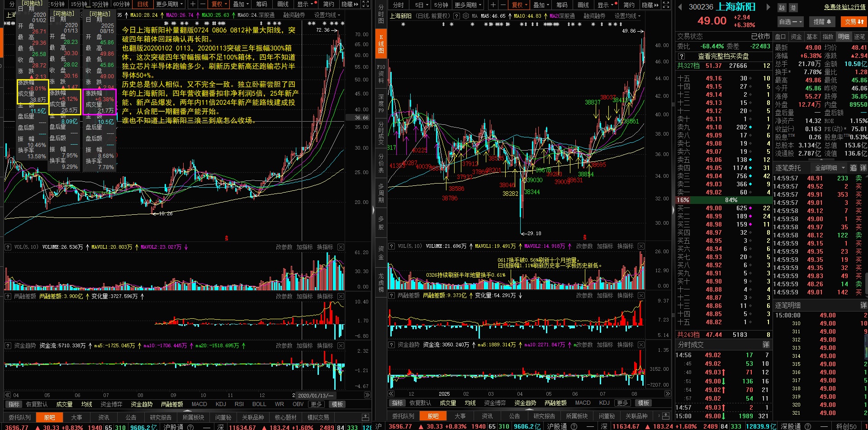This screenshot has height=430, width=868.
Task: Close the right chart VOL indicator panel
Action: [641, 246]
